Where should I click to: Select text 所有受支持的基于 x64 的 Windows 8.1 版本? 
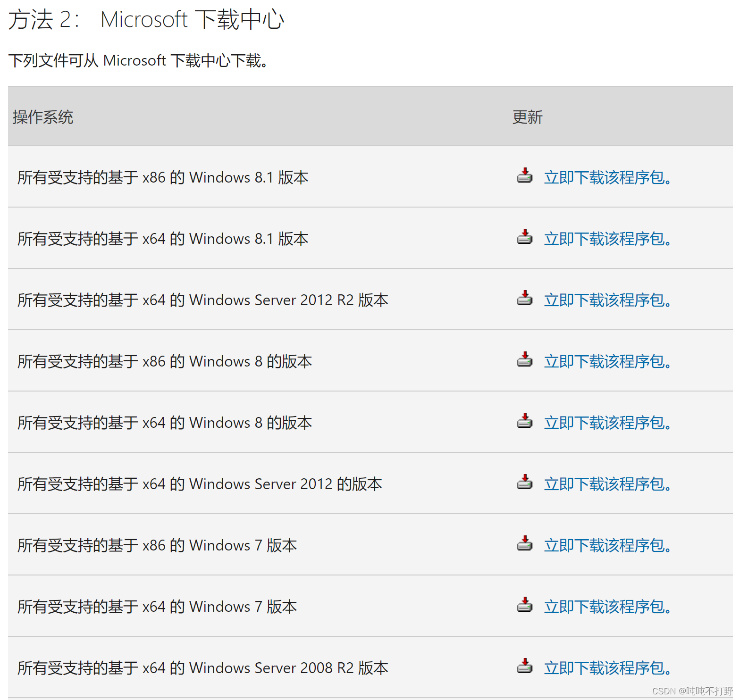[163, 239]
